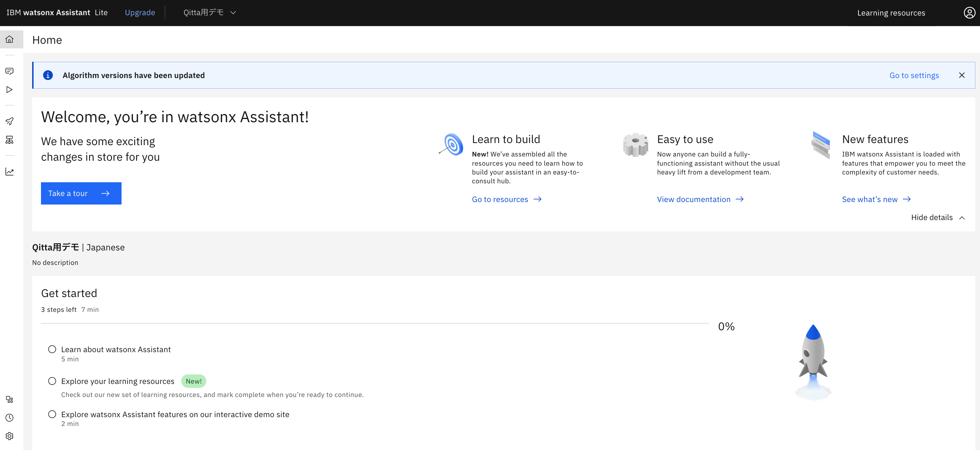
Task: Mark Explore your learning resources step circle
Action: pyautogui.click(x=52, y=381)
